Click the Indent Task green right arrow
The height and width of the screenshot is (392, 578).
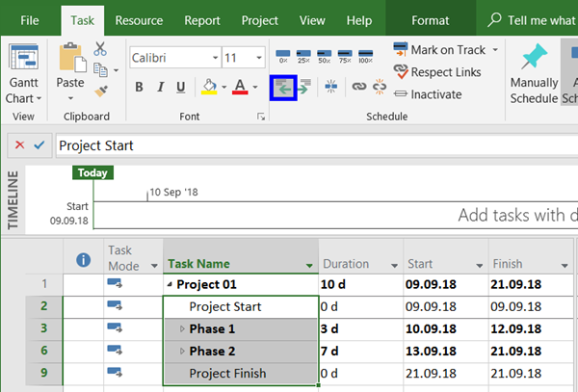[303, 87]
